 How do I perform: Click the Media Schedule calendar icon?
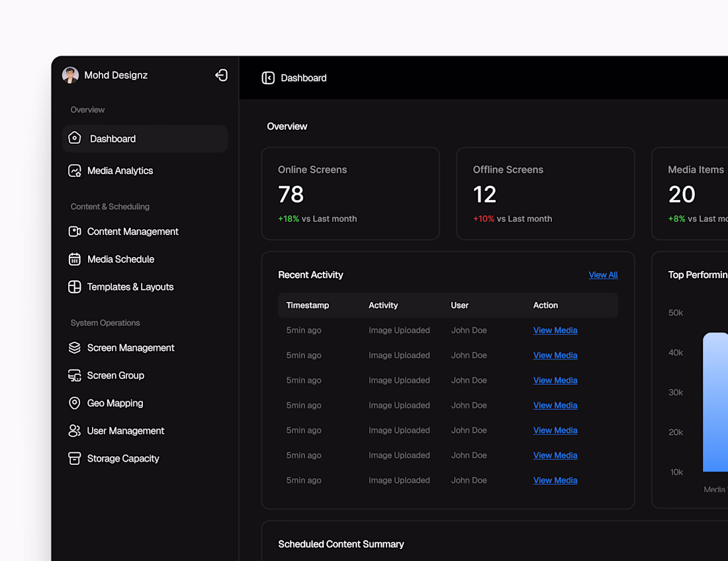tap(75, 260)
